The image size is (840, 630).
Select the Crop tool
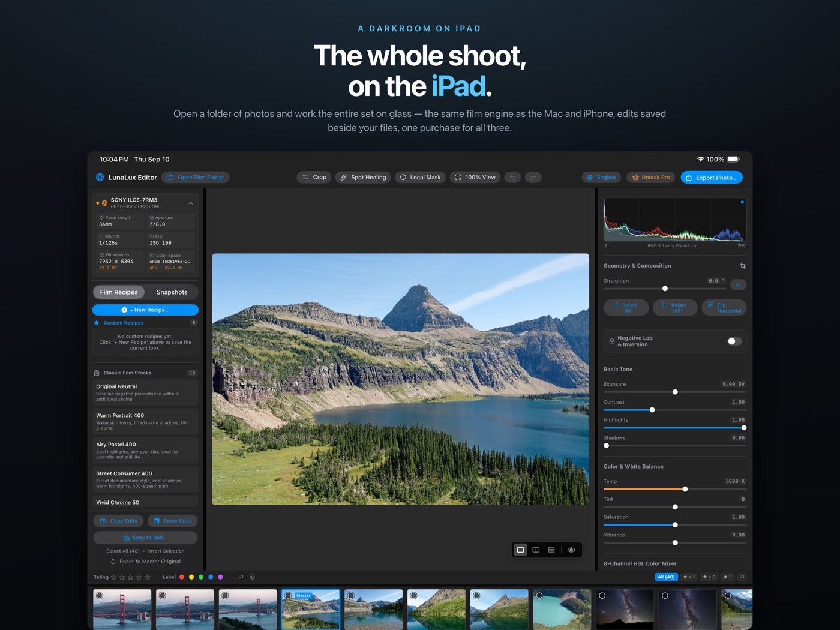(314, 178)
